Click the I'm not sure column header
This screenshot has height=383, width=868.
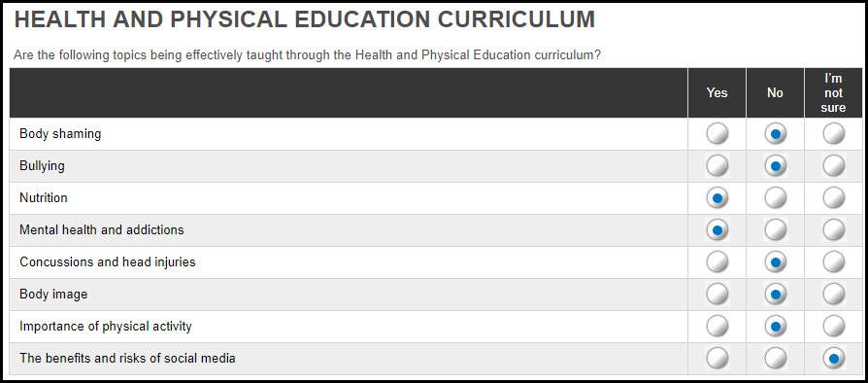pyautogui.click(x=833, y=93)
